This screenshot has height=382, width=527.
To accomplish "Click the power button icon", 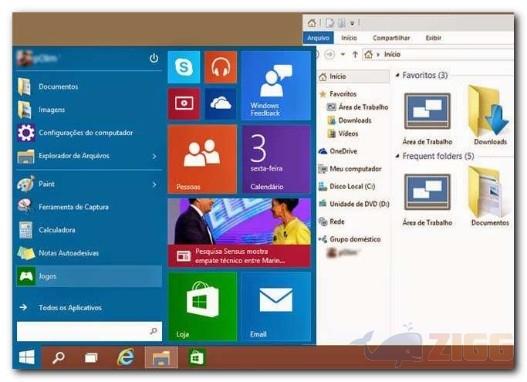I will coord(154,58).
